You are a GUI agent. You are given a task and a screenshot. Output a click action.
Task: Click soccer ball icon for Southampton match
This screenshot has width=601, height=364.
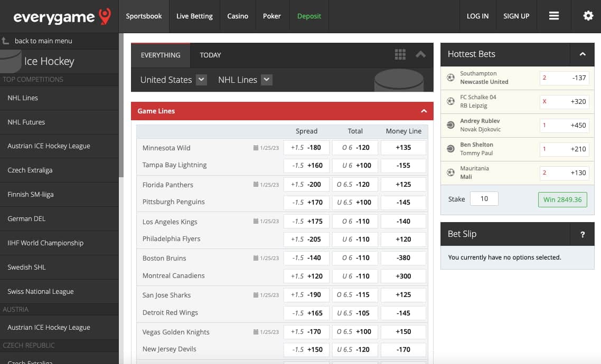[x=451, y=78]
